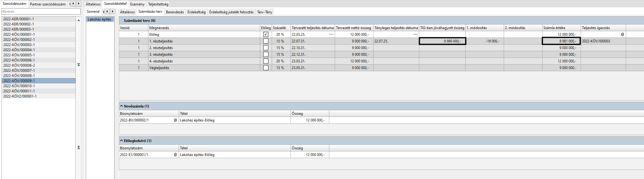Click the Előleg row's 20 % percentage cell

(281, 35)
